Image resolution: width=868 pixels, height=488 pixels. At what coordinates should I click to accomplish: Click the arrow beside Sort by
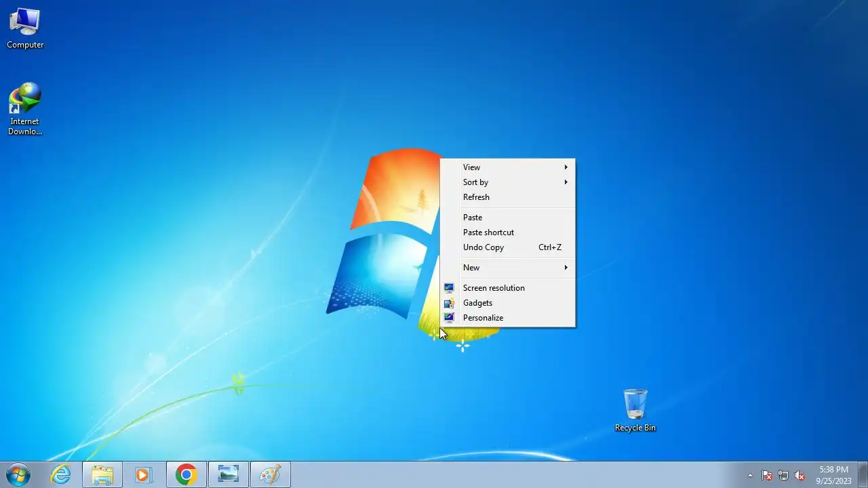566,182
